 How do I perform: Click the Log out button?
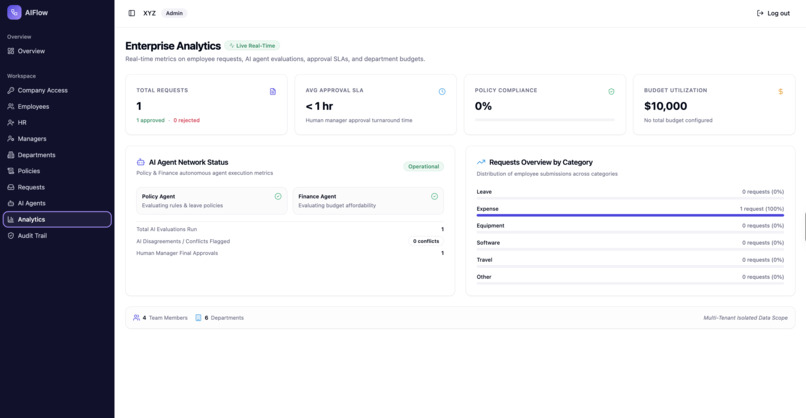[x=773, y=13]
